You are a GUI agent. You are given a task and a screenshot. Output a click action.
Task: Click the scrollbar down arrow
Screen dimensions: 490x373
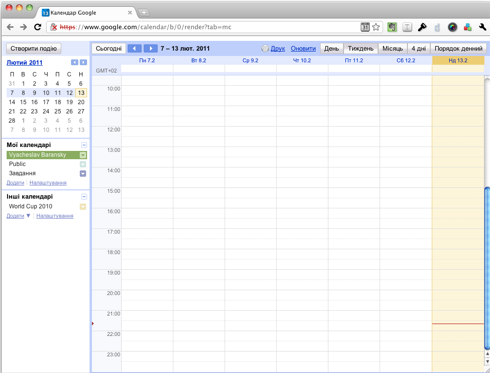(x=487, y=361)
